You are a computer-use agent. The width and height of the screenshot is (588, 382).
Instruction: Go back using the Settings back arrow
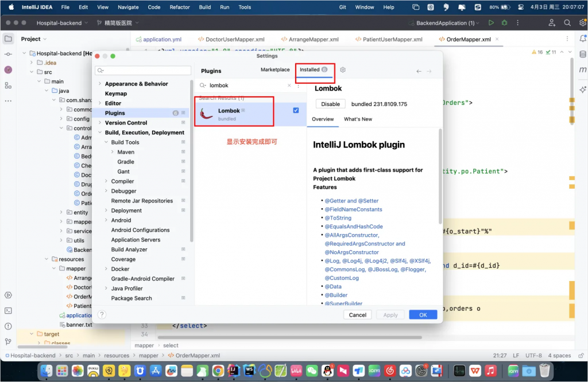[x=419, y=71]
